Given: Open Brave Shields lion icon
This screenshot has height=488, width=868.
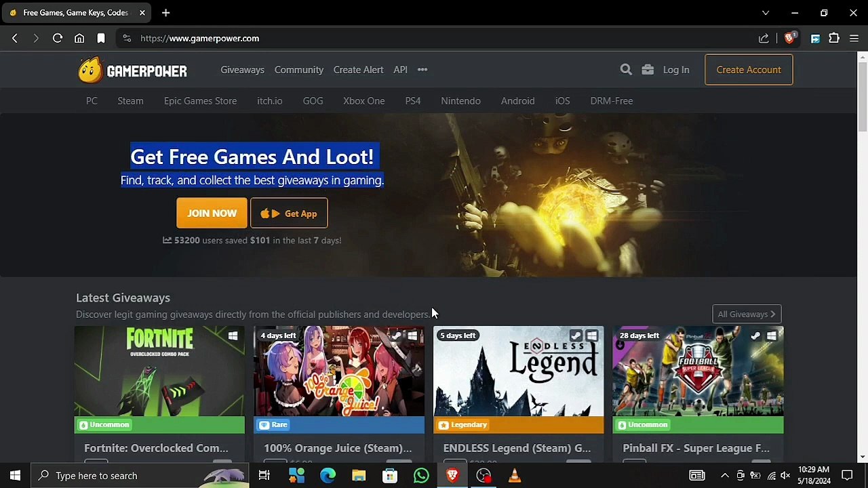Looking at the screenshot, I should [789, 39].
